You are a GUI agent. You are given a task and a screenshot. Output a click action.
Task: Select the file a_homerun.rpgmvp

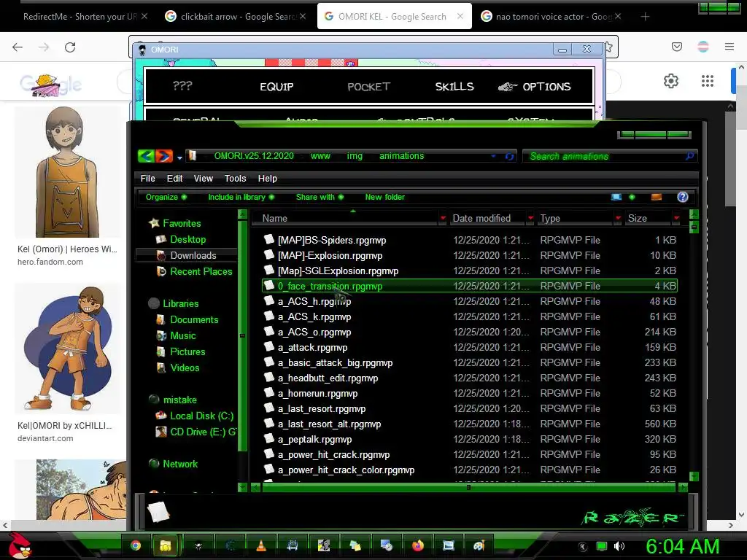(x=318, y=393)
